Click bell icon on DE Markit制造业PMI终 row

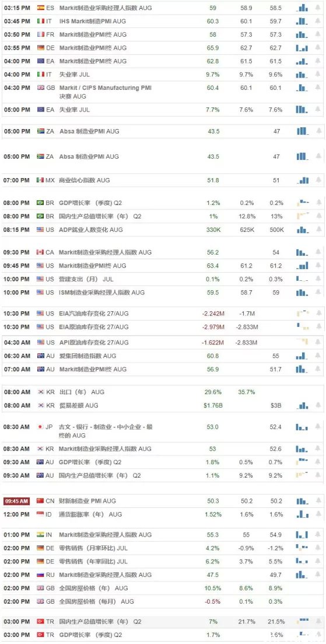[x=318, y=48]
